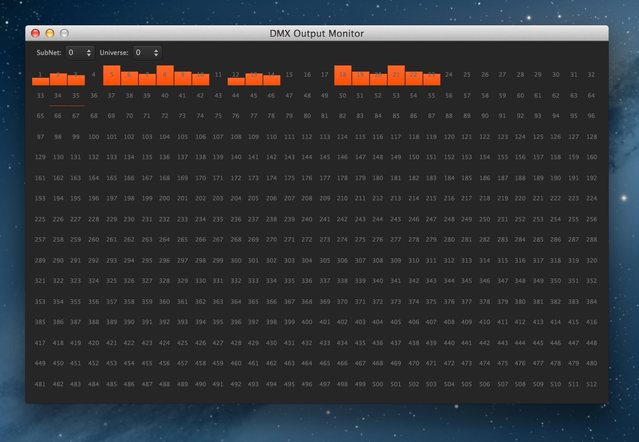Select DMX channel cell 256
Viewport: 639px width, 442px height.
click(591, 219)
